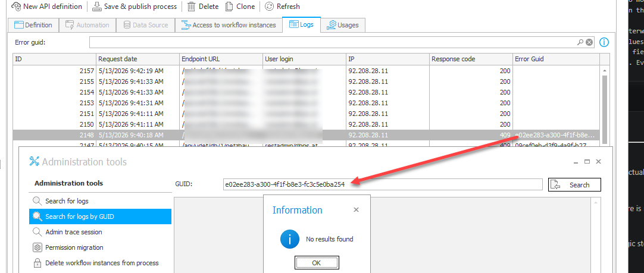Select log row with ID 2148

pos(306,134)
